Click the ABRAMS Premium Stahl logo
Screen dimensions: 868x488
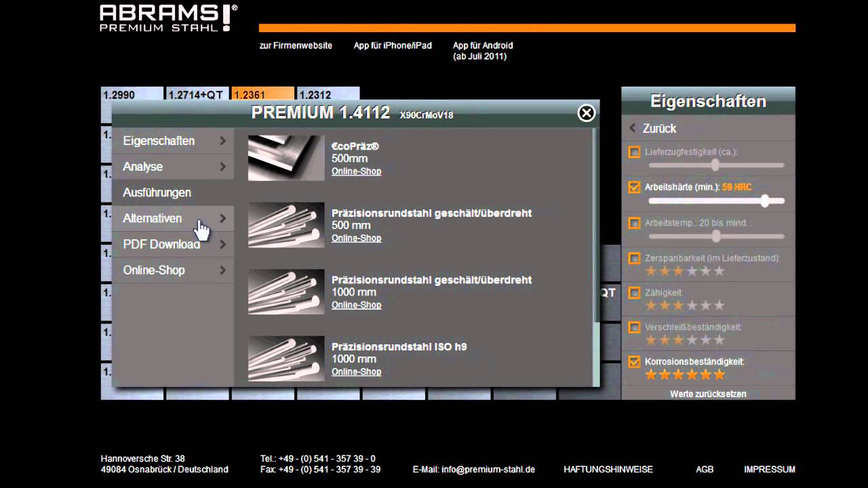tap(168, 18)
